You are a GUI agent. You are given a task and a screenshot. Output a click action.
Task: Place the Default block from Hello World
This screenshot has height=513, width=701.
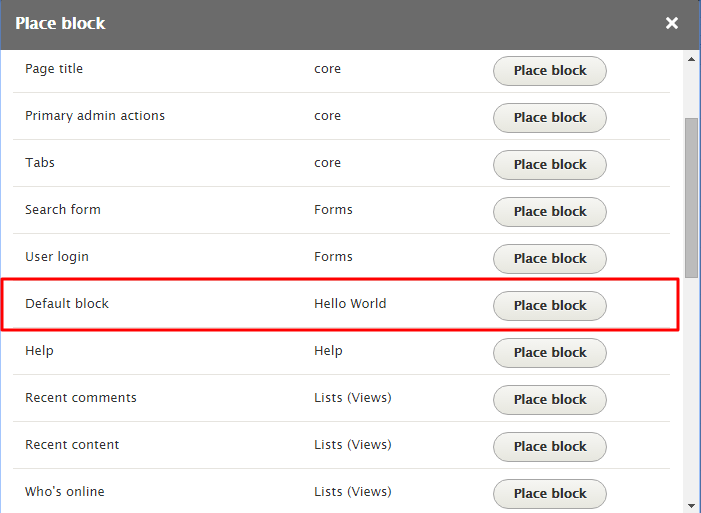coord(550,306)
